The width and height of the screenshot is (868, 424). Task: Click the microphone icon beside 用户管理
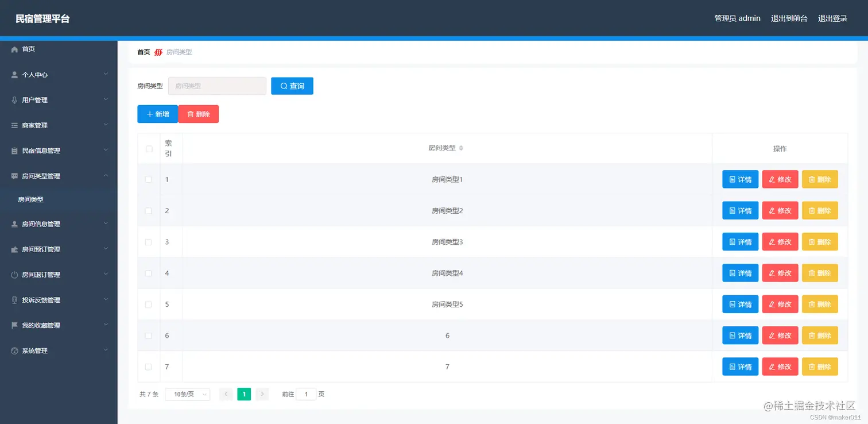(15, 100)
